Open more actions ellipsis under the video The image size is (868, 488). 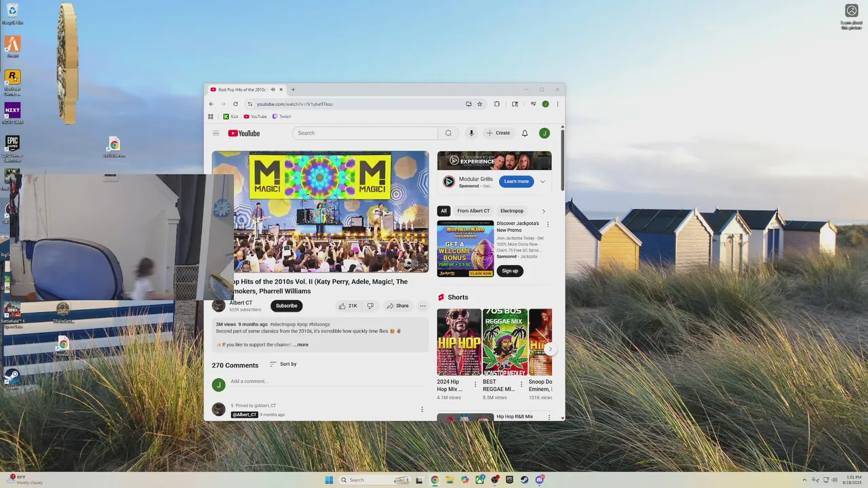coord(422,306)
